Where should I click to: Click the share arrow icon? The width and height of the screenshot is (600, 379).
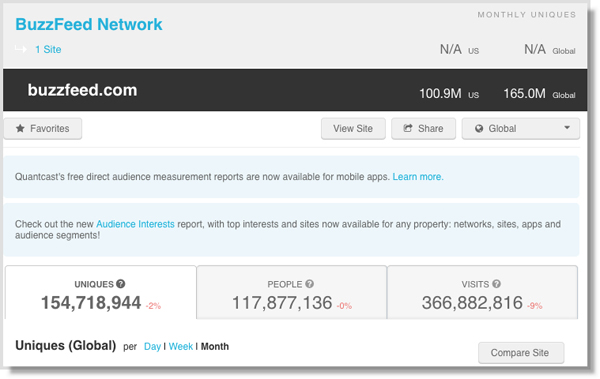408,128
